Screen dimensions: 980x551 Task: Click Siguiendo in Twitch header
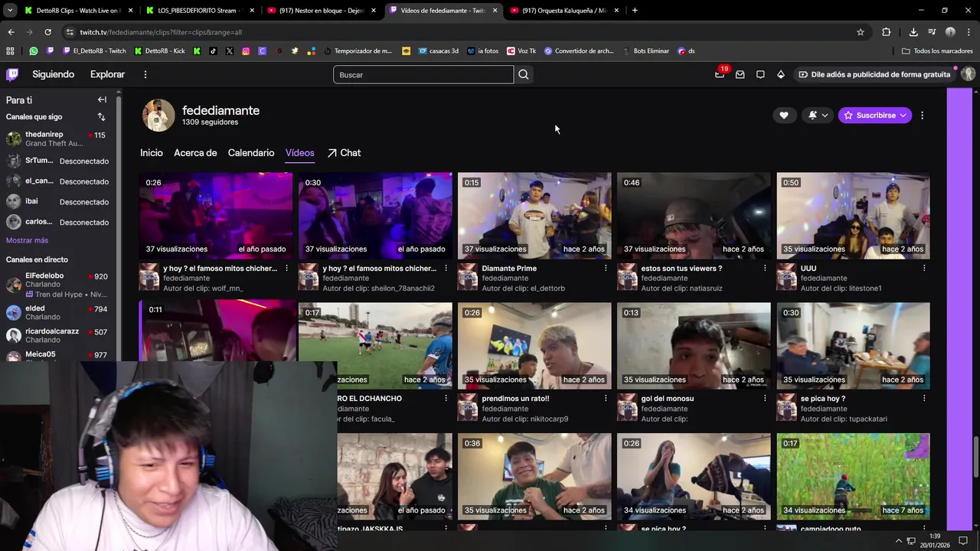[53, 74]
